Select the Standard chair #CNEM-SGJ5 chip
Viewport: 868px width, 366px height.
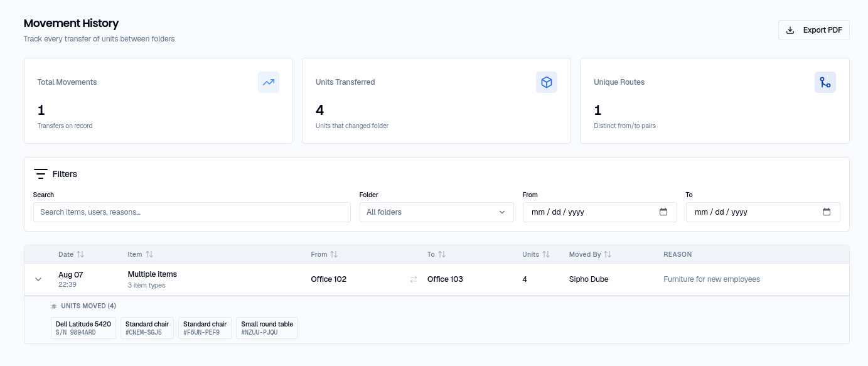[147, 328]
